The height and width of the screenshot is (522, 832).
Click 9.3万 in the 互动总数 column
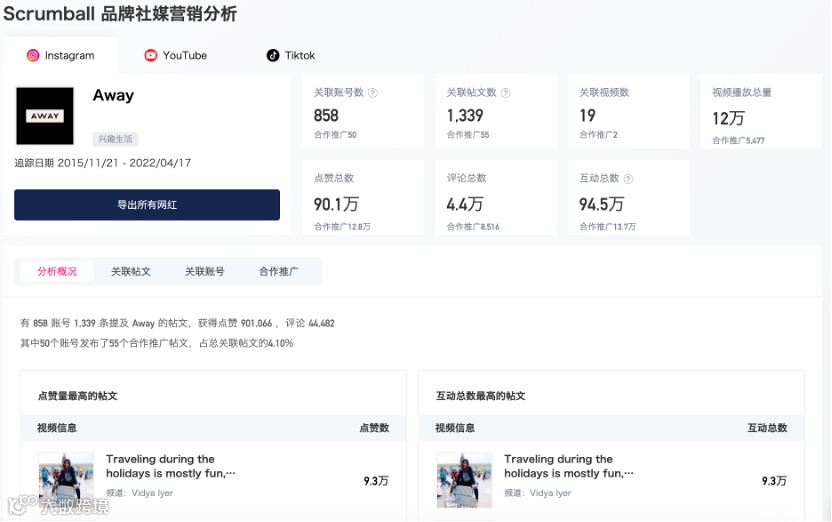(774, 481)
